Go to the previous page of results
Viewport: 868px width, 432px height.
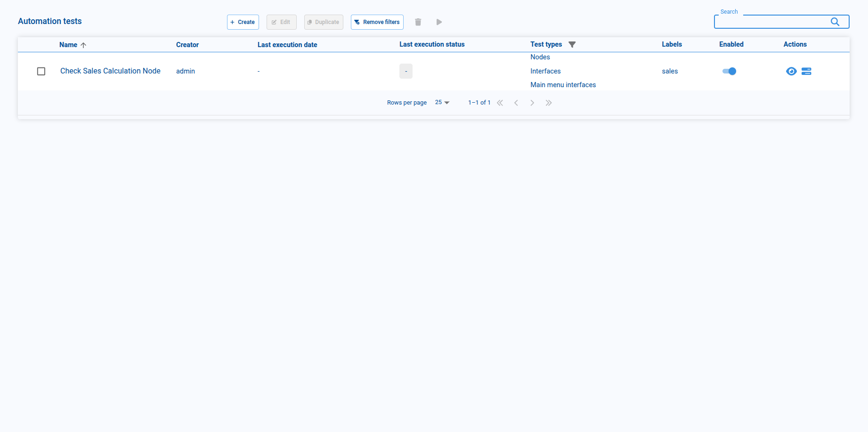coord(516,103)
